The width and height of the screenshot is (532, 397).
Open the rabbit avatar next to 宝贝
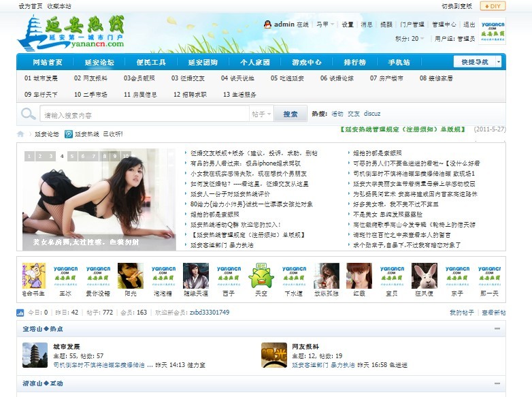coord(424,275)
